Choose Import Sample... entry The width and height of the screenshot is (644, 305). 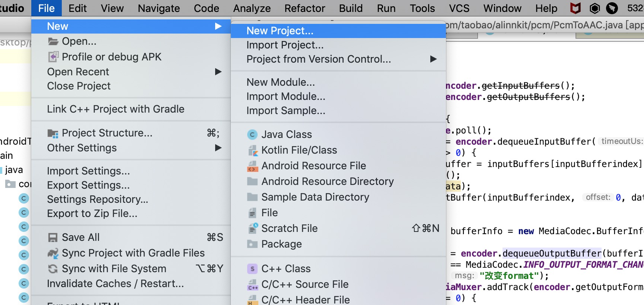[x=338, y=111]
